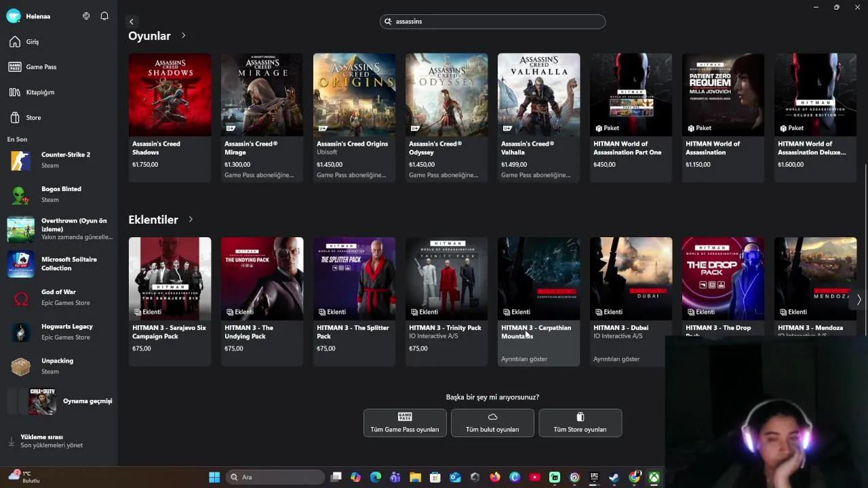Browse Tüm Game Pass oyunları
This screenshot has width=868, height=488.
click(x=405, y=423)
